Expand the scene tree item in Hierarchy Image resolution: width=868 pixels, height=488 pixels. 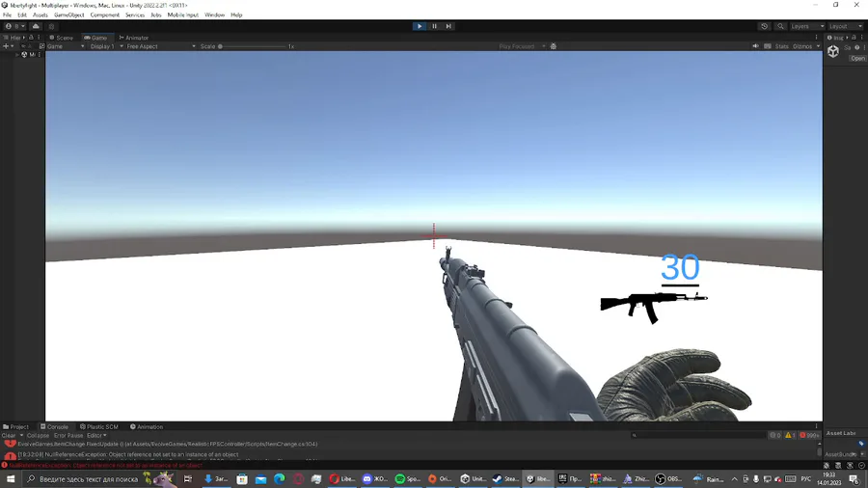[x=17, y=55]
